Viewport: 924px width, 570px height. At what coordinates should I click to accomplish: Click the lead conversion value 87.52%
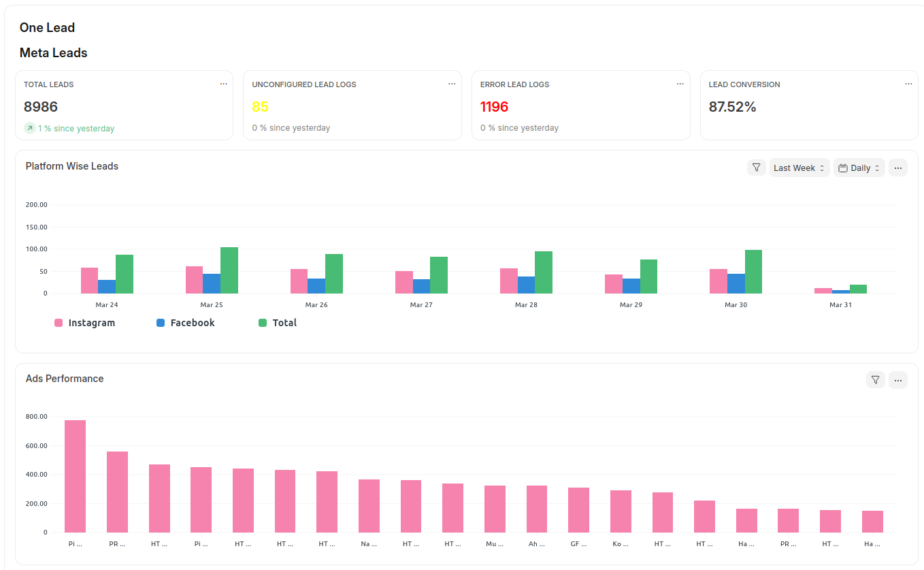[x=732, y=107]
